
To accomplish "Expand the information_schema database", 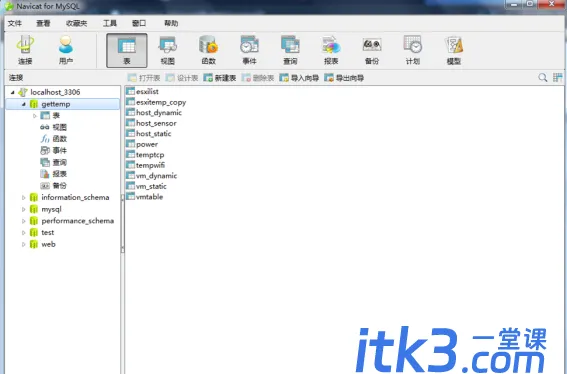I will tap(24, 197).
